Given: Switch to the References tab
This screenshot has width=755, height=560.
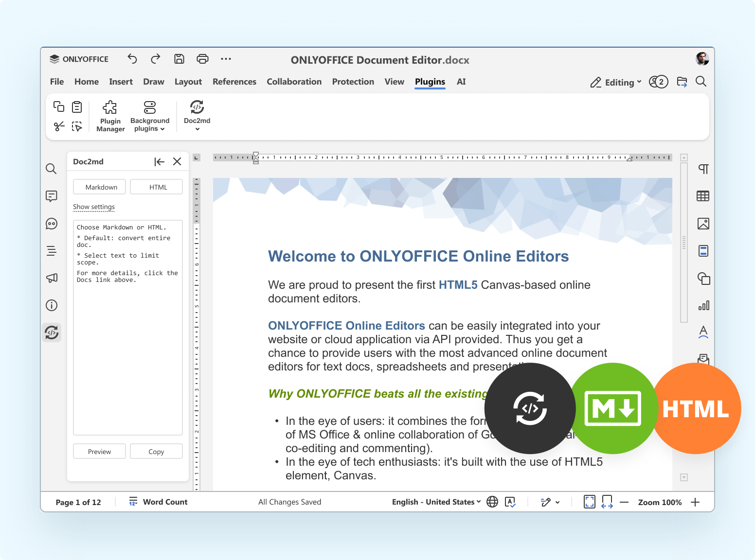Looking at the screenshot, I should coord(234,82).
